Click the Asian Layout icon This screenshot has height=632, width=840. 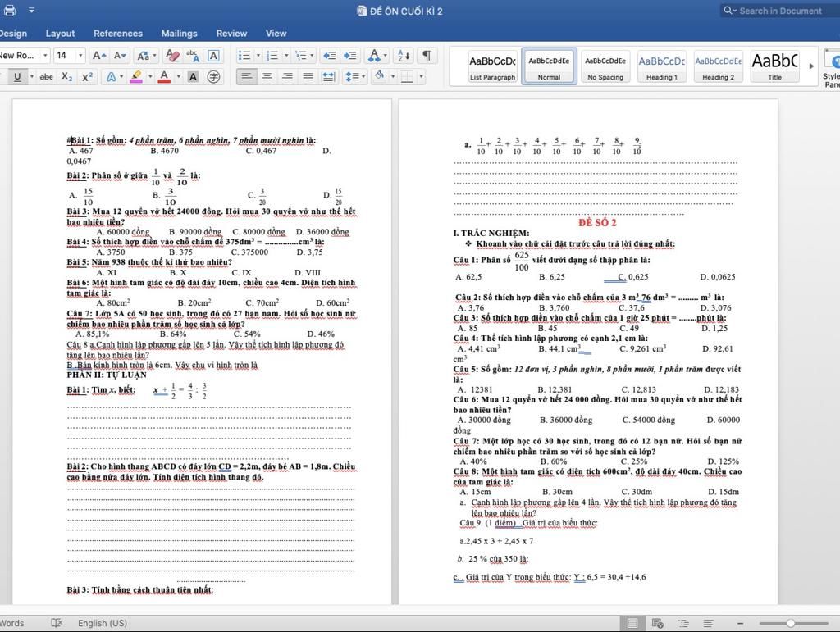click(x=375, y=55)
